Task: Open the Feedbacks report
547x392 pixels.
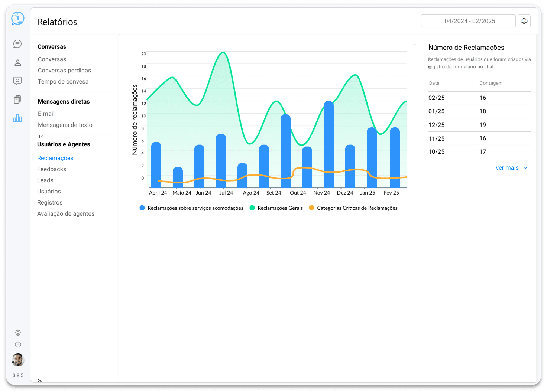Action: pyautogui.click(x=52, y=169)
